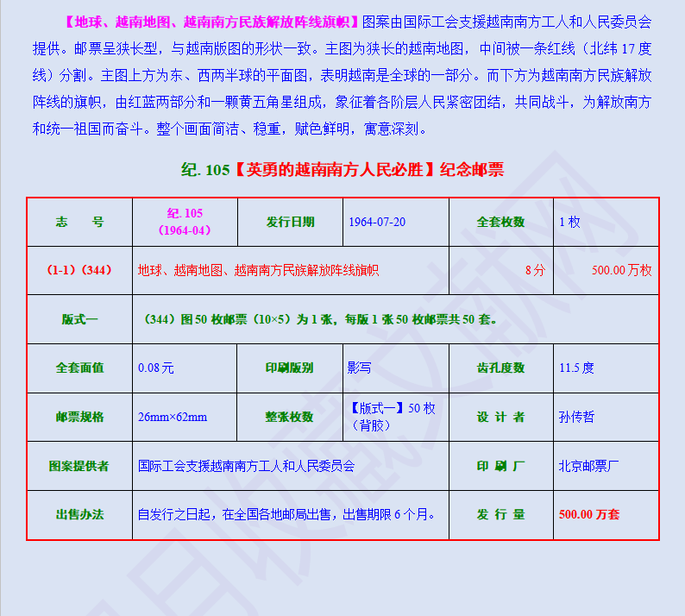Click the 500.00 万枚 quantity value
Viewport: 685px width, 616px height.
tap(621, 270)
